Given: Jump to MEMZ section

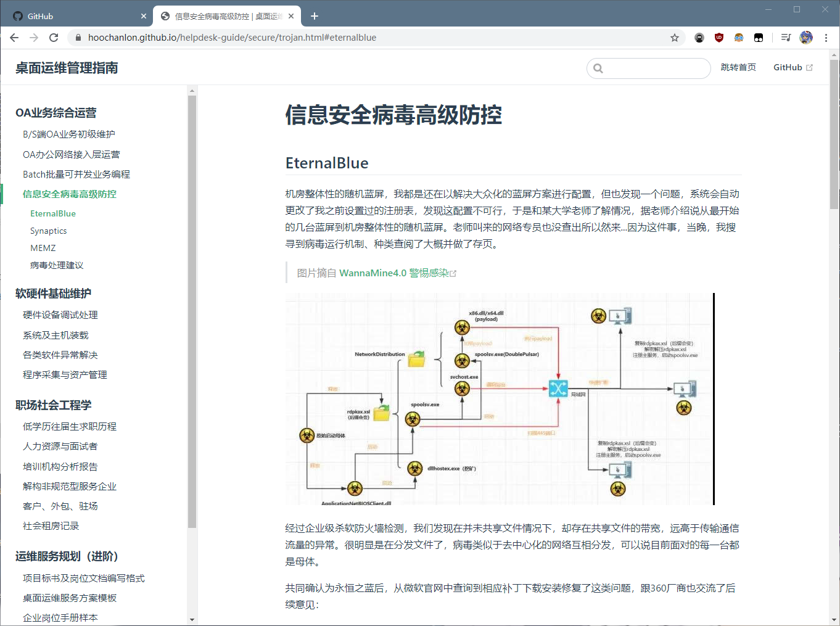Looking at the screenshot, I should (x=43, y=248).
